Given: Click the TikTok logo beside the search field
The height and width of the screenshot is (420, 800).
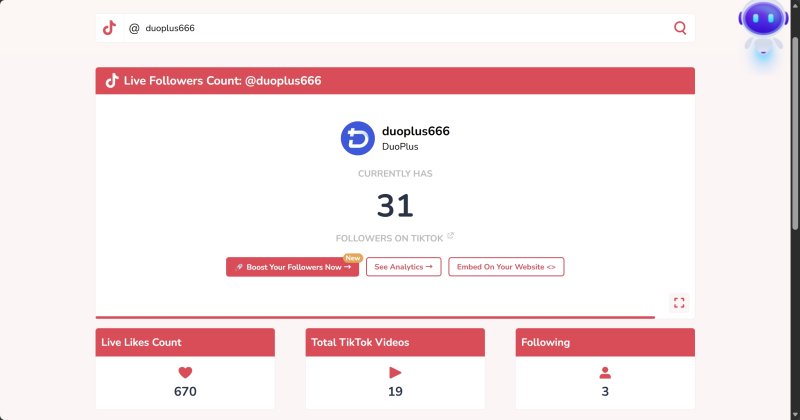Looking at the screenshot, I should [109, 28].
